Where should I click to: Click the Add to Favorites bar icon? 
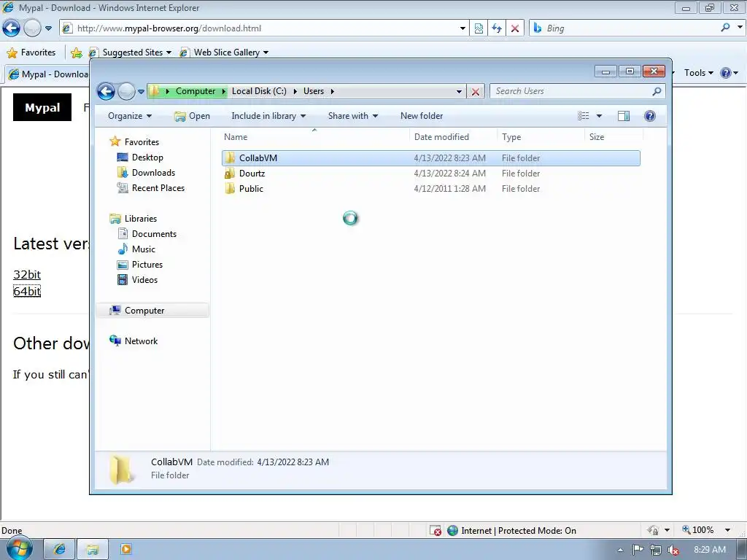[76, 52]
